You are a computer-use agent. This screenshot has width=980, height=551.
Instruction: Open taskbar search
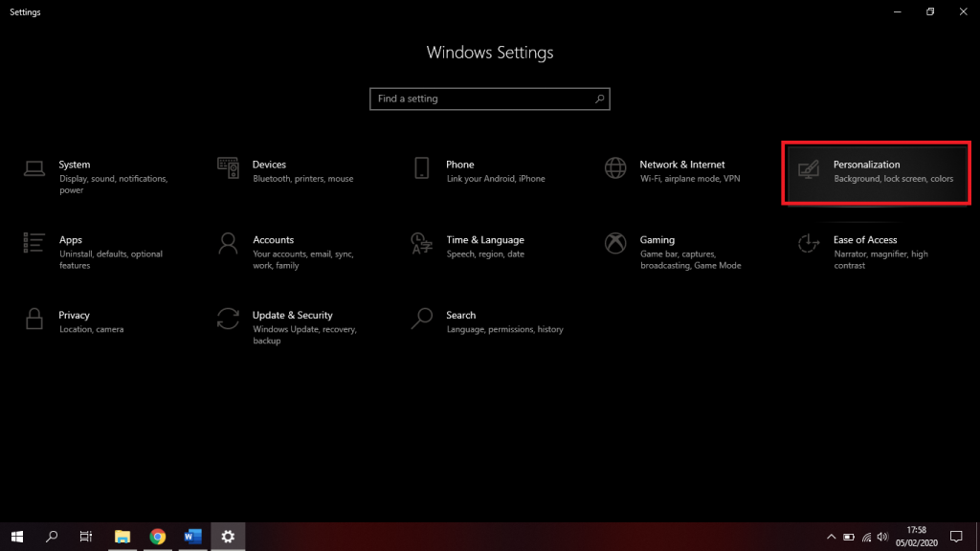[x=52, y=537]
